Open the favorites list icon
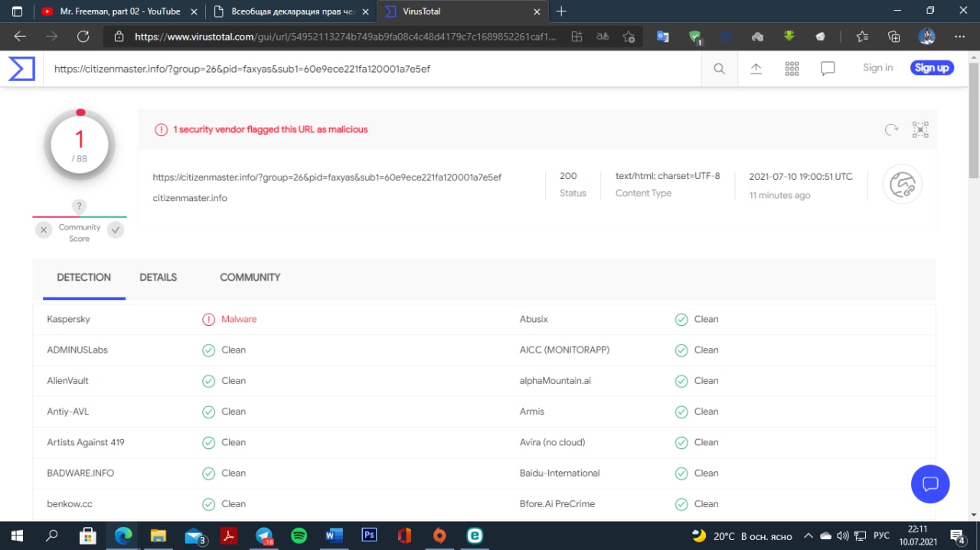This screenshot has height=550, width=980. 862,36
